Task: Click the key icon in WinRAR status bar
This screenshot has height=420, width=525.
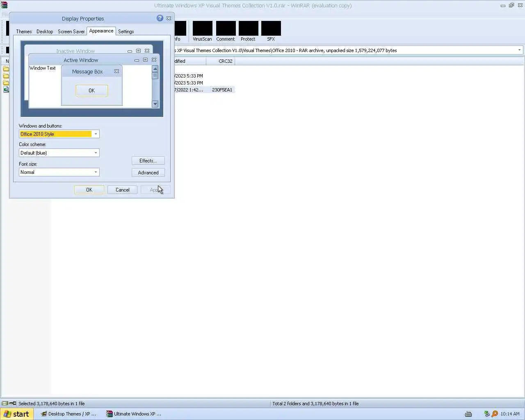Action: coord(13,403)
